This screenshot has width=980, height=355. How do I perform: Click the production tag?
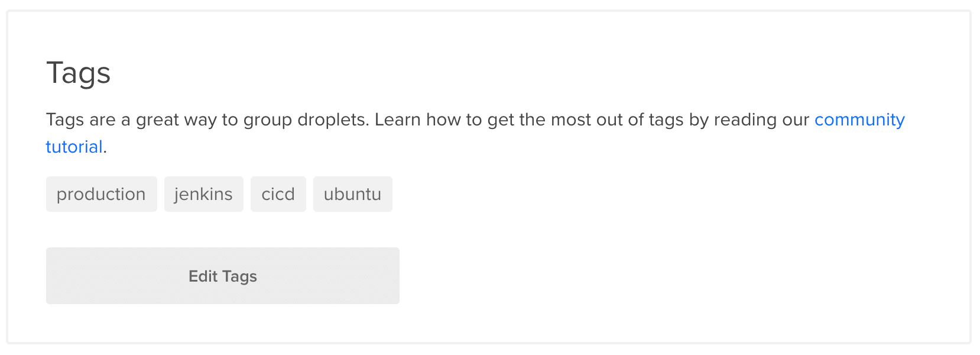(101, 194)
